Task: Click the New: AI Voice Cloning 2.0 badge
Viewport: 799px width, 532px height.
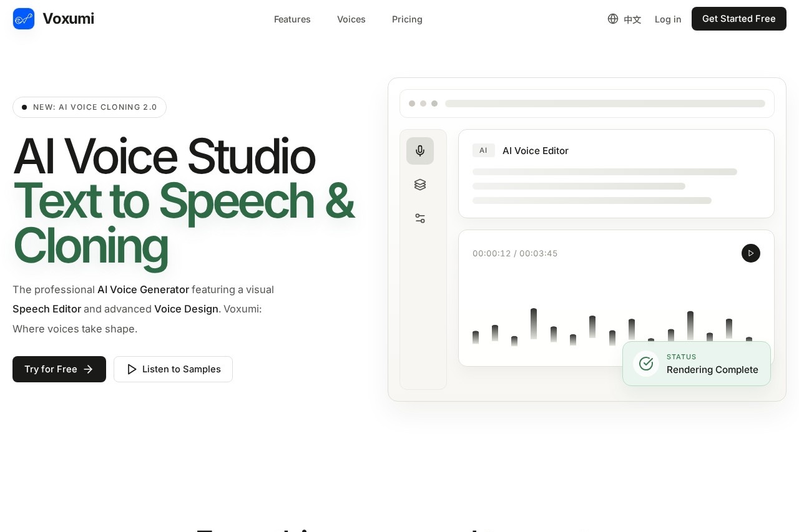Action: click(89, 107)
